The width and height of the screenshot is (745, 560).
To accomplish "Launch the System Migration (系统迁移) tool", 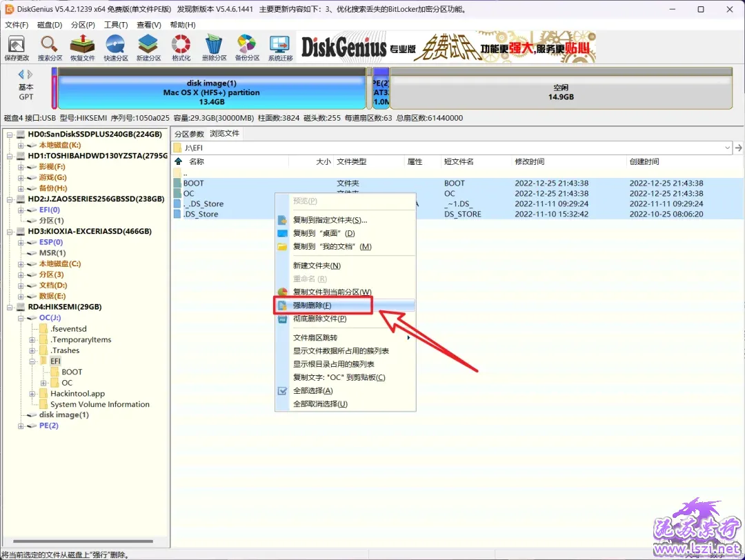I will click(280, 48).
